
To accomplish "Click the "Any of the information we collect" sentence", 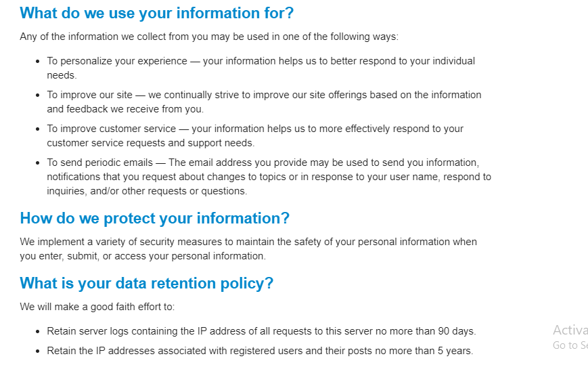I will (209, 37).
